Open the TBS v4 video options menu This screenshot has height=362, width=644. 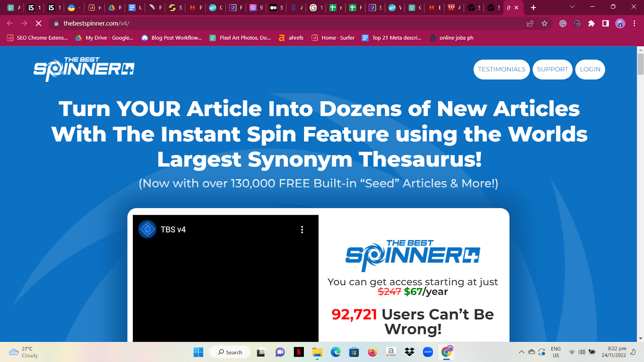[302, 230]
